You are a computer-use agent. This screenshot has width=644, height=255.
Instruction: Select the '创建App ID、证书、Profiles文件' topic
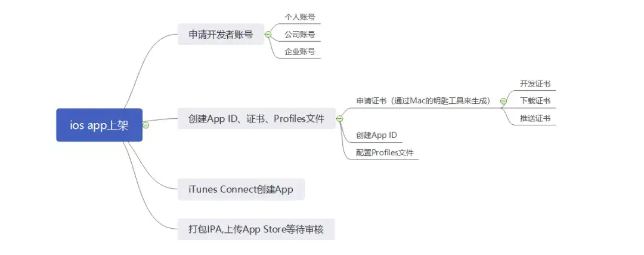click(x=256, y=119)
